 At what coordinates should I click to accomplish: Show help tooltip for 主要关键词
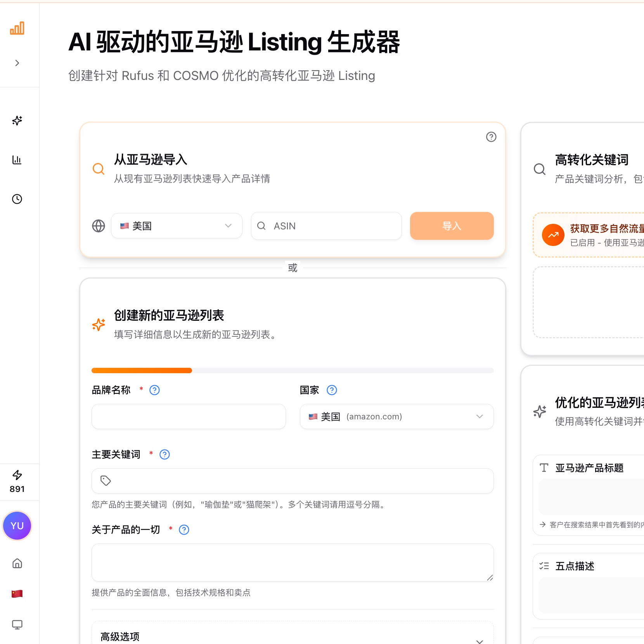(x=165, y=454)
